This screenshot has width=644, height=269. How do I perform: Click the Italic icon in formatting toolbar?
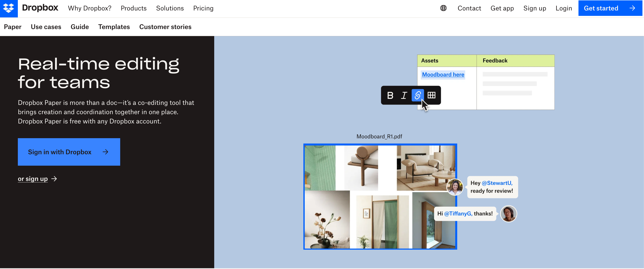click(x=404, y=95)
